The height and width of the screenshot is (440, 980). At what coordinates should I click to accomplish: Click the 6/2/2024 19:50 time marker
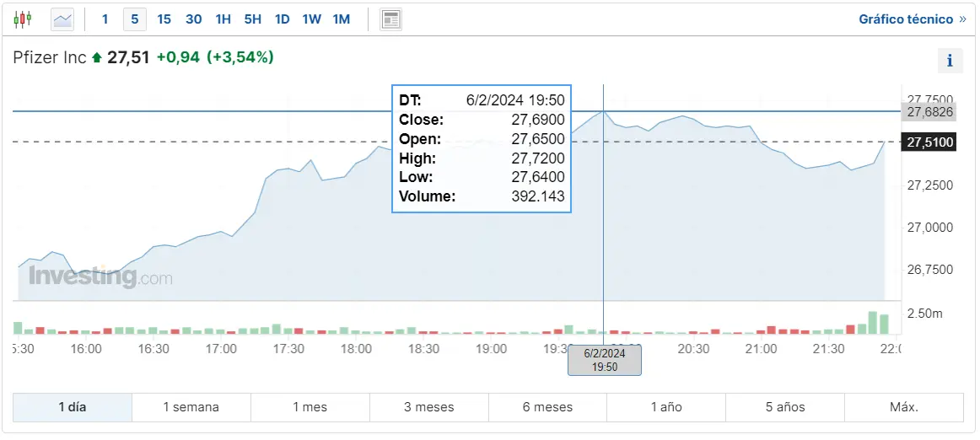(x=604, y=360)
